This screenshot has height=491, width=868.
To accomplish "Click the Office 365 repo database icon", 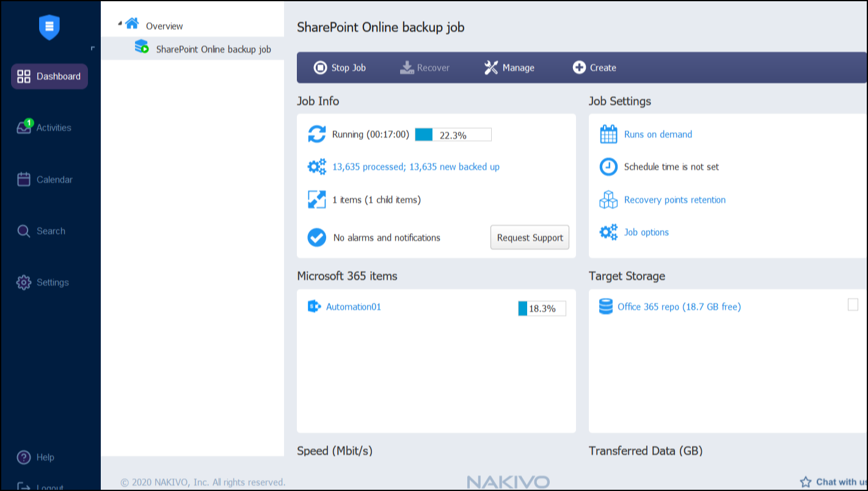I will click(x=605, y=306).
